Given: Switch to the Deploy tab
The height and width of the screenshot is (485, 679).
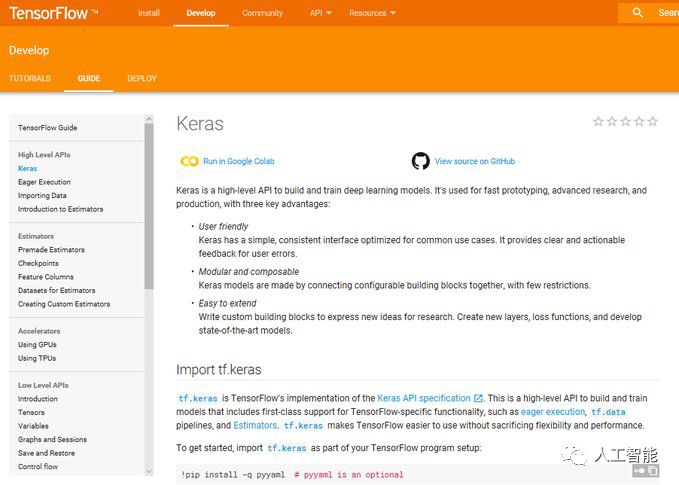Looking at the screenshot, I should [142, 78].
